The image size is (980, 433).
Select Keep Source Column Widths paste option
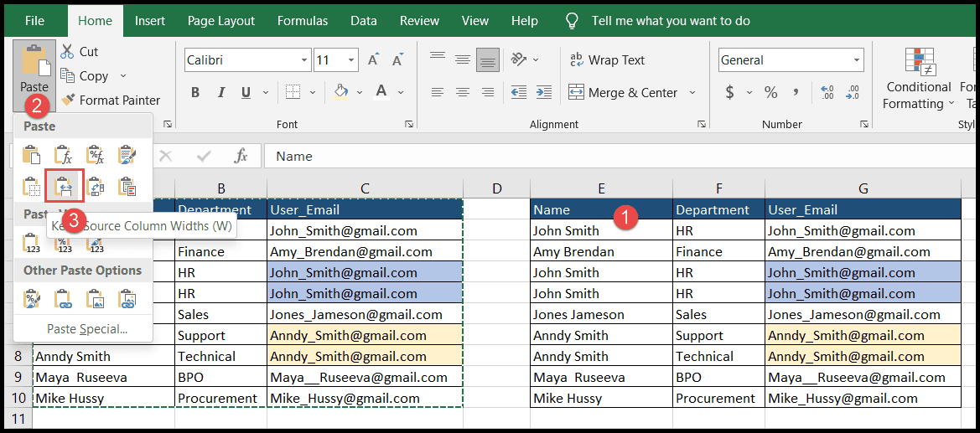[64, 186]
